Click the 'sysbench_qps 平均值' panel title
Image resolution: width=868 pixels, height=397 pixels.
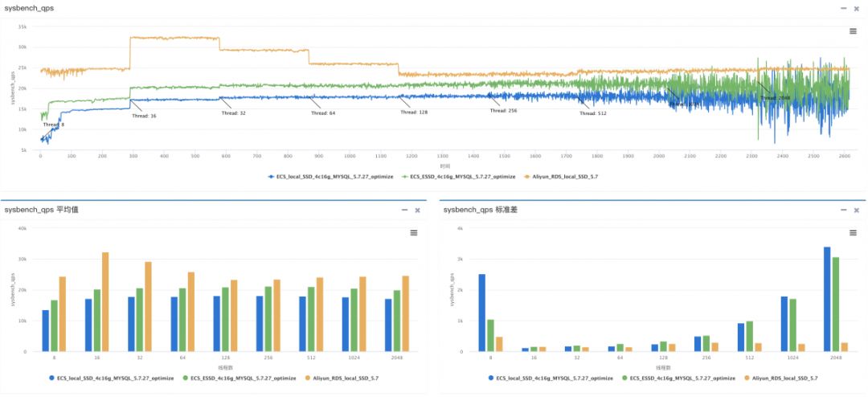click(47, 210)
